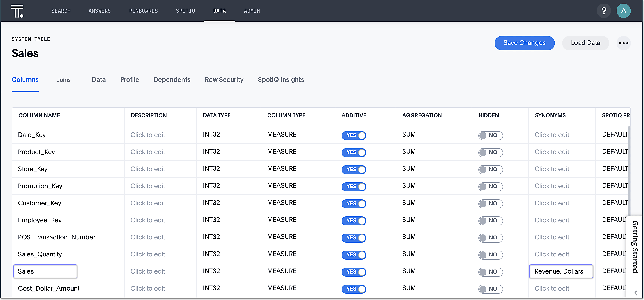Image resolution: width=644 pixels, height=300 pixels.
Task: Open the Search navigation icon
Action: click(61, 11)
